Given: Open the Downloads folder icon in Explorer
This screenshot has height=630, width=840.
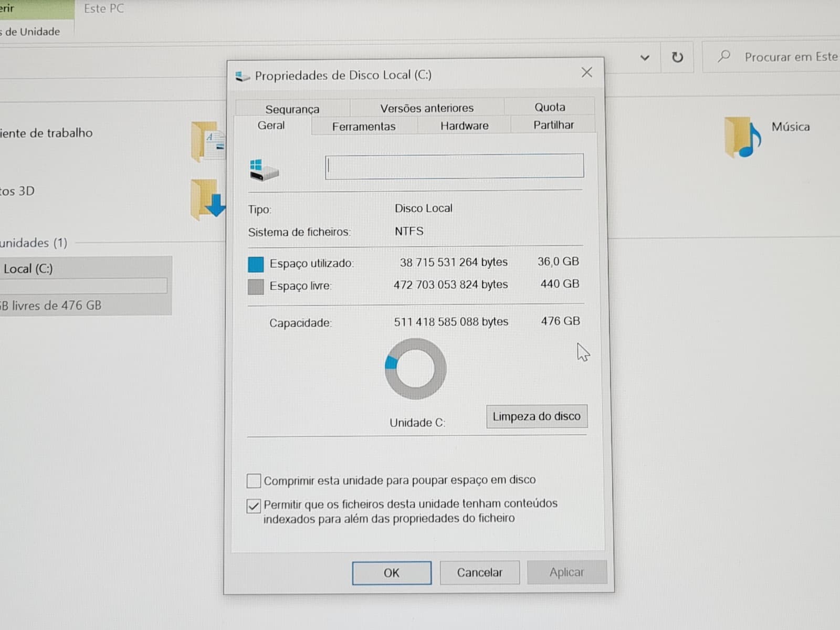Looking at the screenshot, I should 208,199.
